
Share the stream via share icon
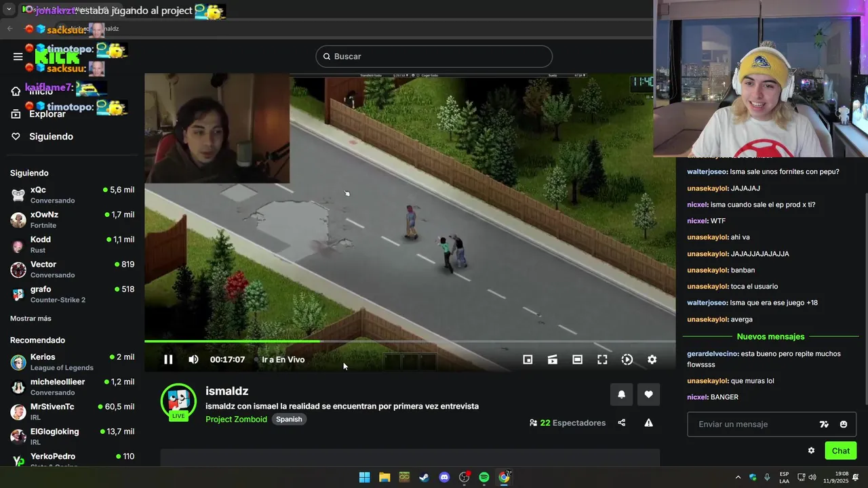pos(621,423)
